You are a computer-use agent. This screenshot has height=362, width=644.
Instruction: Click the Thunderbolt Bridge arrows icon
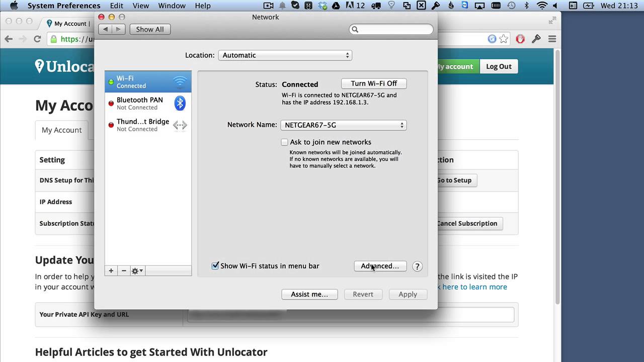pyautogui.click(x=180, y=125)
